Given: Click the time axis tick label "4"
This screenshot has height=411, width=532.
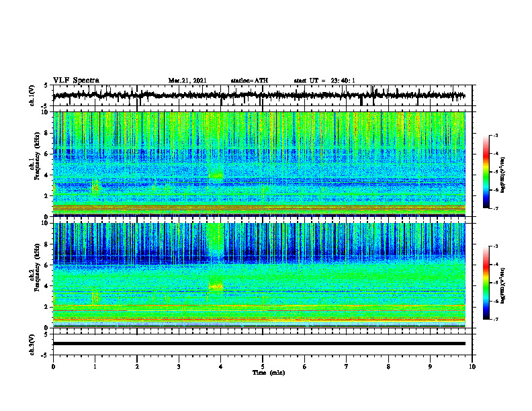Looking at the screenshot, I should coord(221,367).
